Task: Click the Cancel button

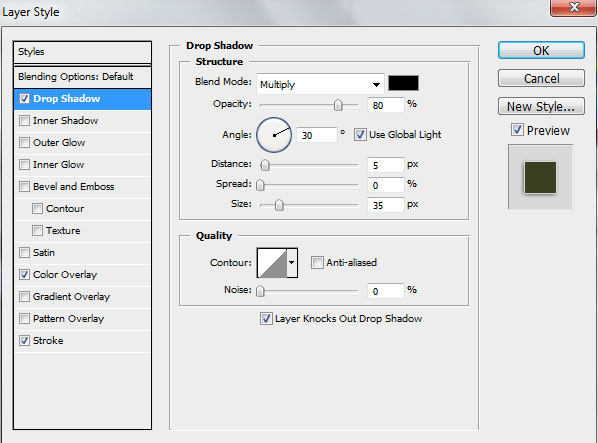Action: 541,79
